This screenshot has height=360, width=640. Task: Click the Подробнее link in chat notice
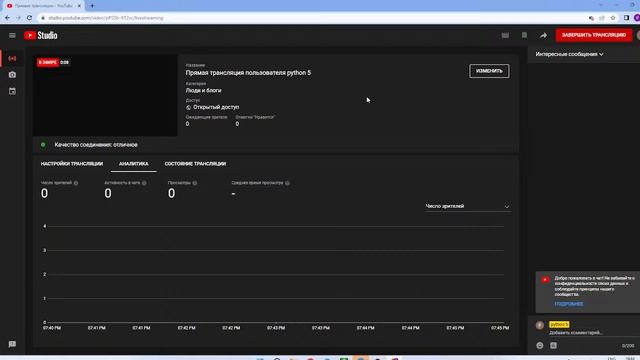pos(569,304)
